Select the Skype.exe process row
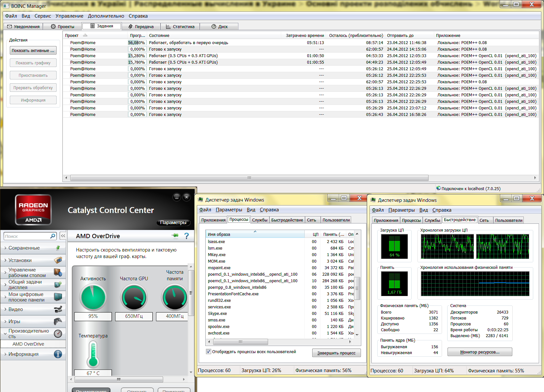The width and height of the screenshot is (544, 392). coord(280,314)
